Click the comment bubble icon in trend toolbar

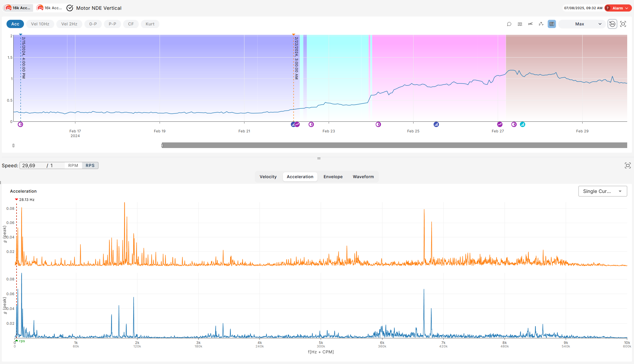(509, 24)
